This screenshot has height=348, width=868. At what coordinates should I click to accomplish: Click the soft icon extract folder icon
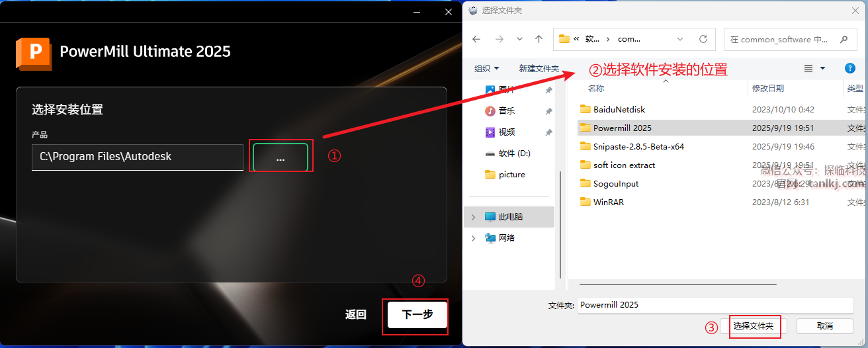click(585, 165)
